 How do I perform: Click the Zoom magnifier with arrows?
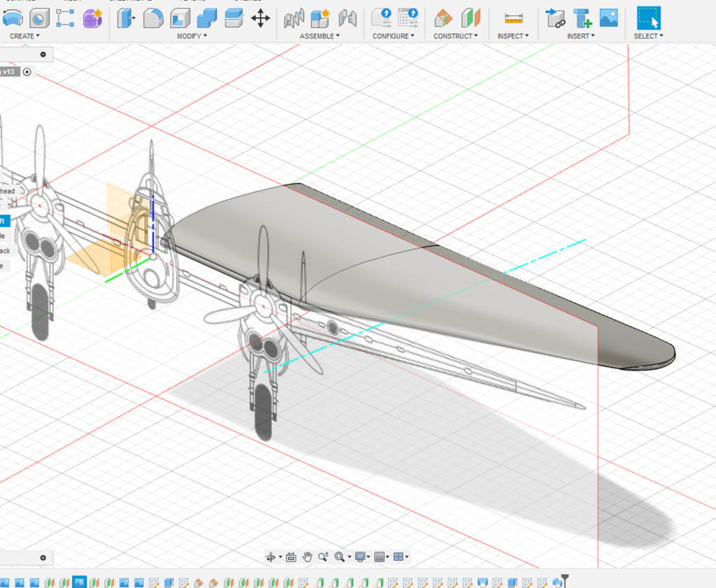coord(323,557)
